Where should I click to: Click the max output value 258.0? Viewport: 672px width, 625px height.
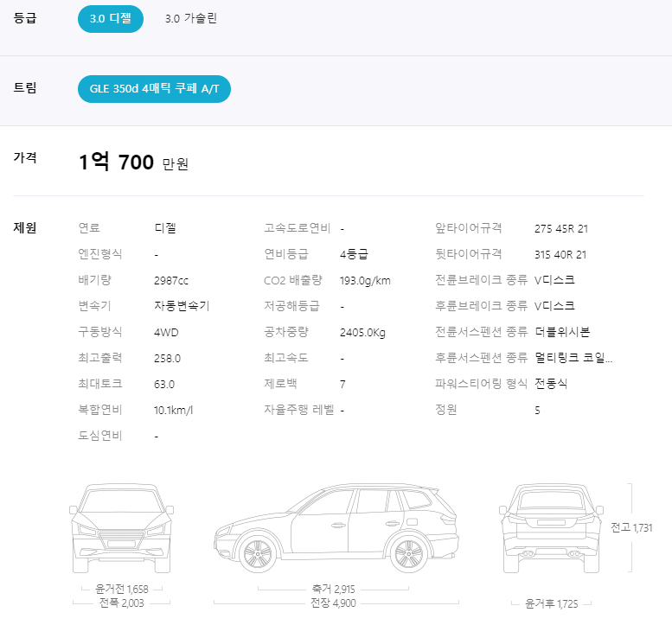pos(167,359)
